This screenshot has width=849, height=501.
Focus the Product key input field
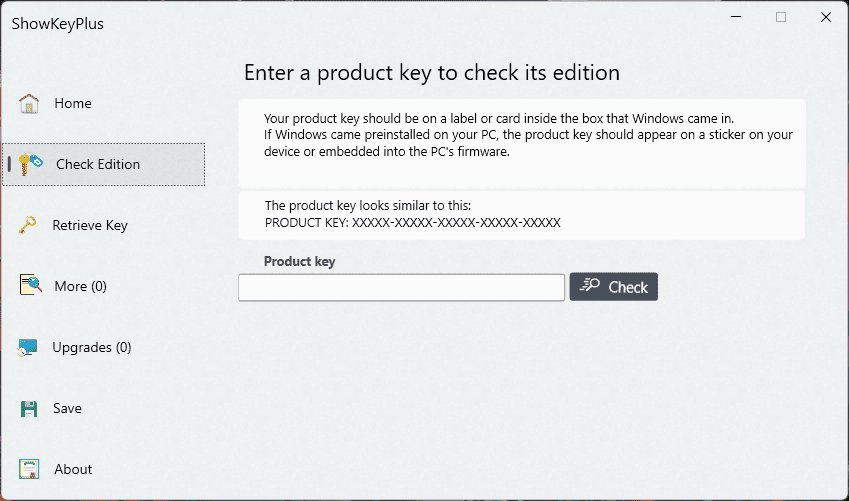[x=401, y=288]
